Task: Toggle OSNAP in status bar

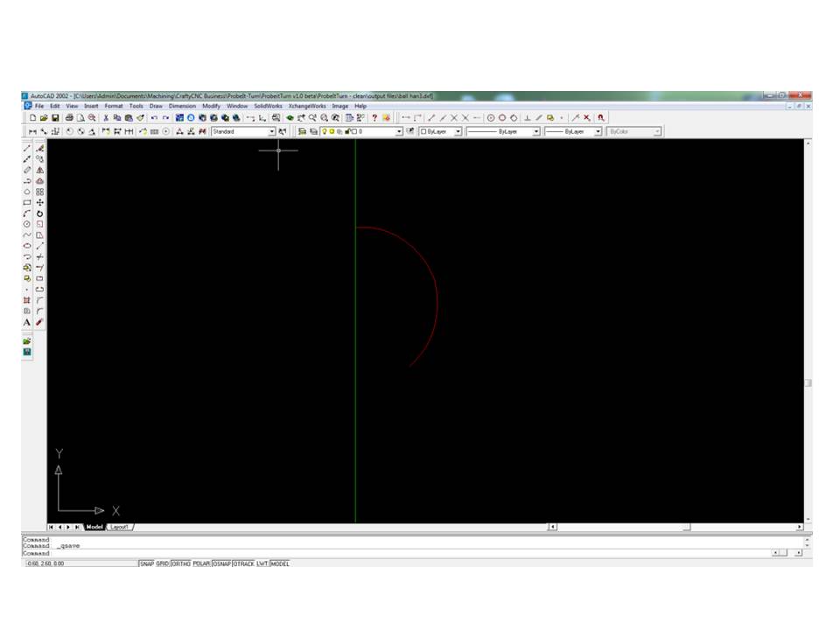Action: [221, 563]
